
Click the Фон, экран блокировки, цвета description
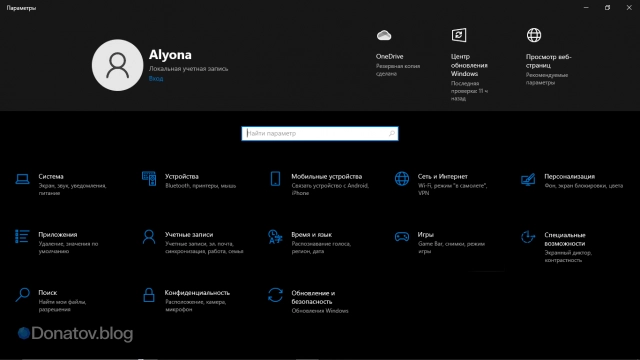[584, 186]
